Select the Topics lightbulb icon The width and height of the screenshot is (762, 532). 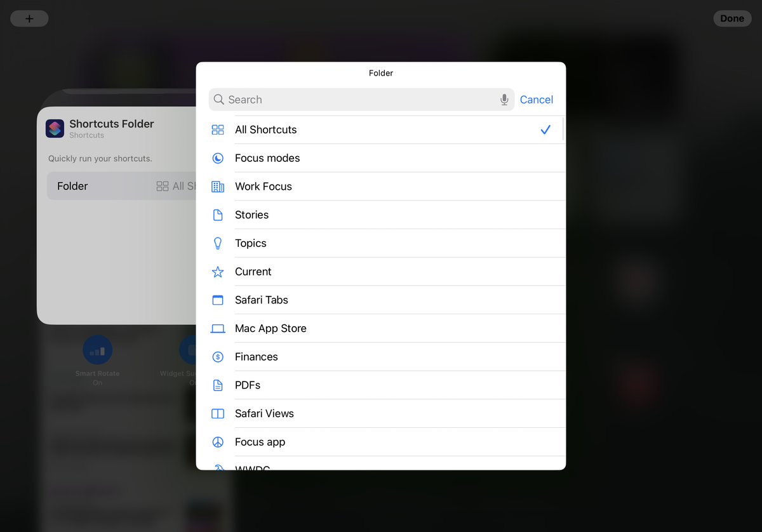pyautogui.click(x=218, y=243)
